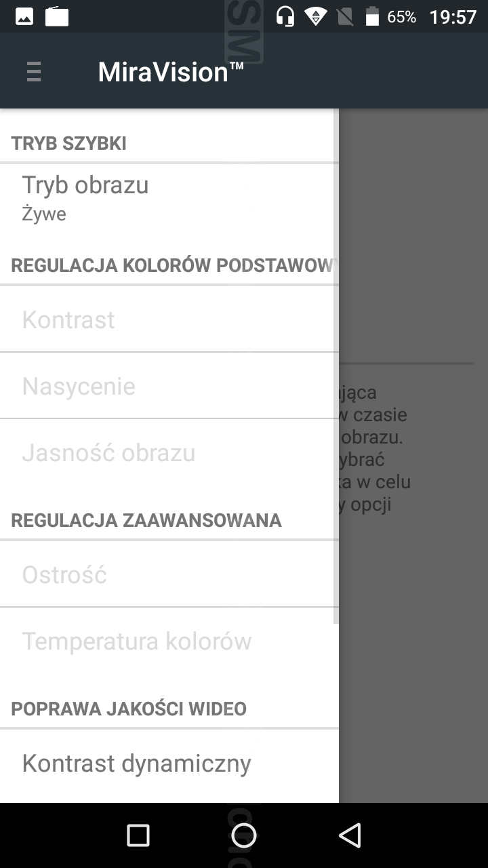488x868 pixels.
Task: Tap the headphones status icon
Action: click(285, 16)
